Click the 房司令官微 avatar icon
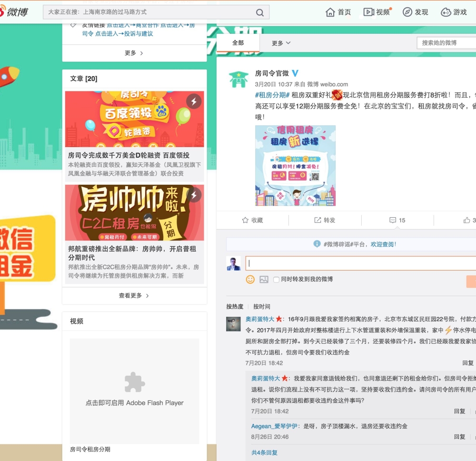The image size is (476, 461). [238, 79]
